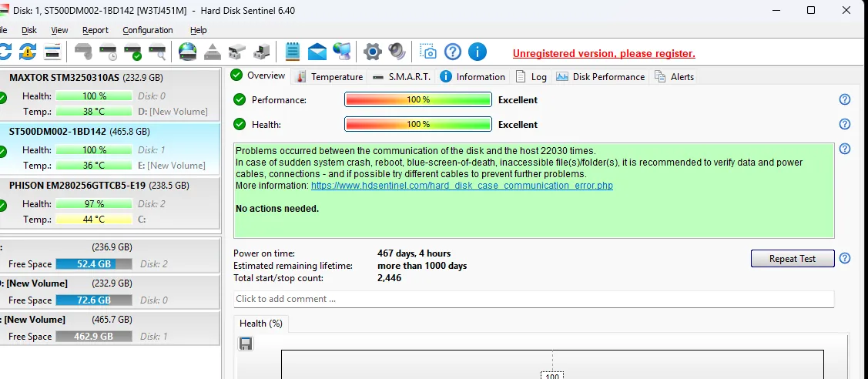The height and width of the screenshot is (379, 868).
Task: Click help icon beside Health Excellent row
Action: [845, 124]
